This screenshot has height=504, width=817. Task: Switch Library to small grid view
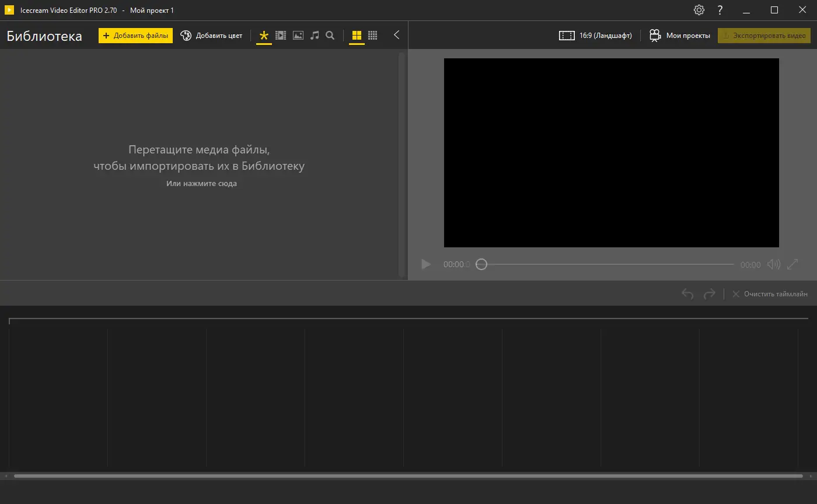coord(373,35)
